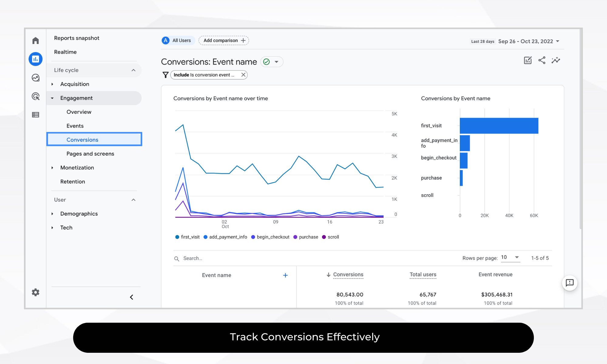
Task: Open the Home icon in sidebar
Action: 36,40
